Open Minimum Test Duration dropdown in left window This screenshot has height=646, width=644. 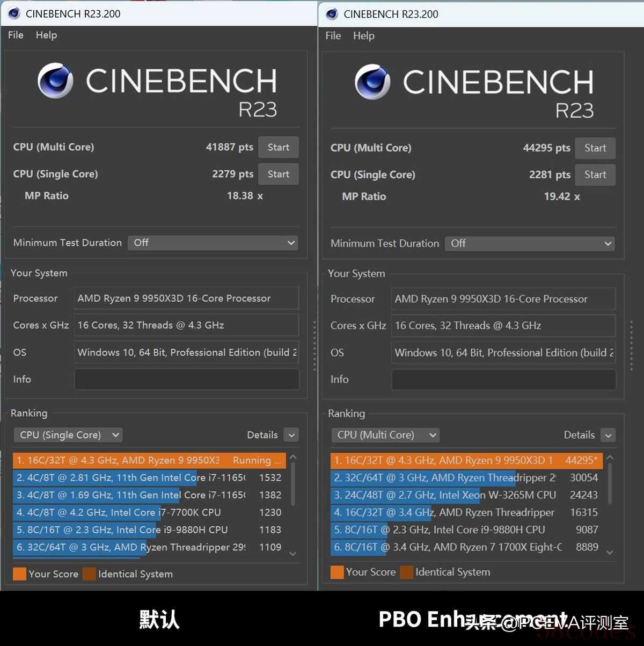[x=213, y=243]
